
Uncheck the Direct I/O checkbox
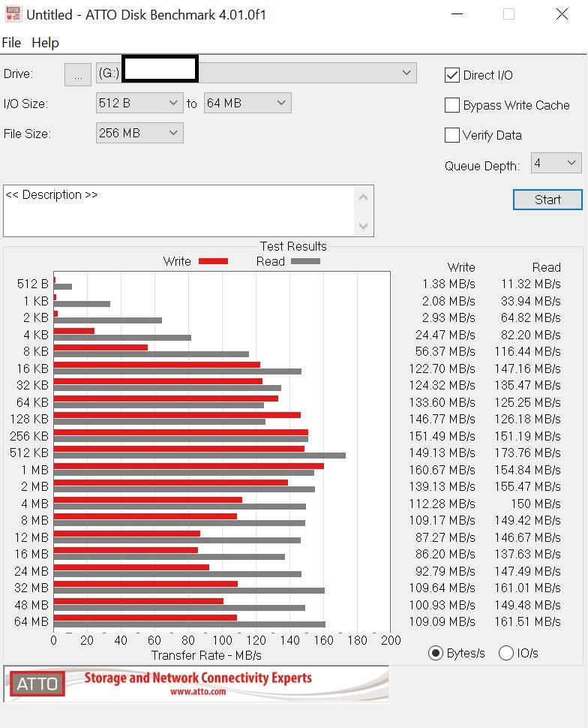click(451, 75)
